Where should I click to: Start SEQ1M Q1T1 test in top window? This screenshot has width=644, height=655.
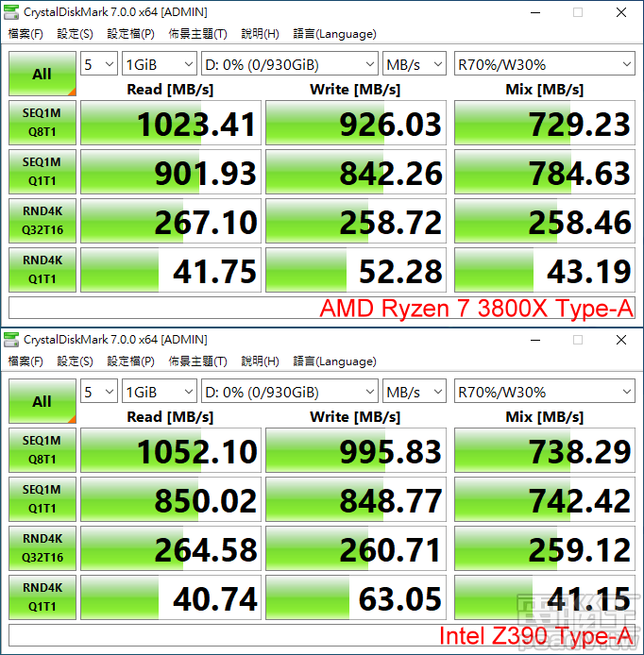pyautogui.click(x=42, y=172)
